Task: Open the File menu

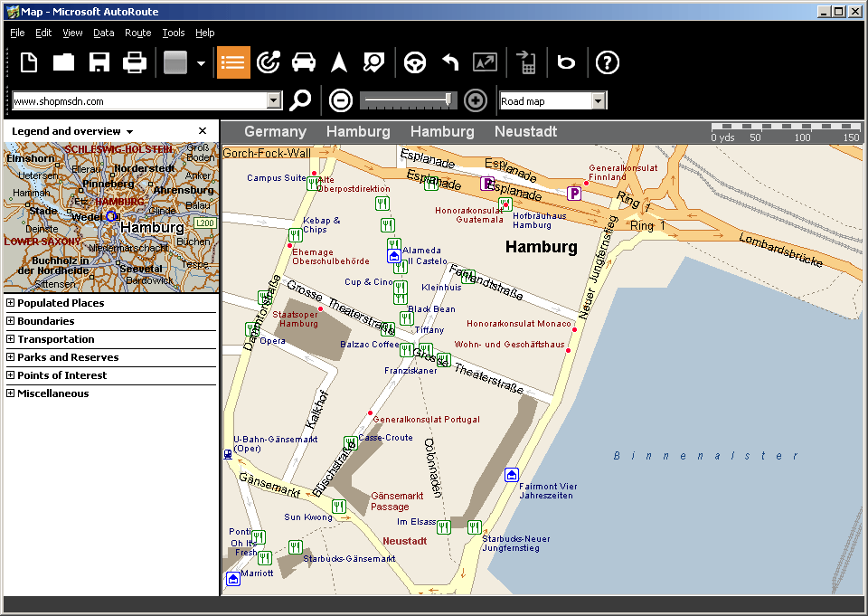Action: click(x=17, y=33)
